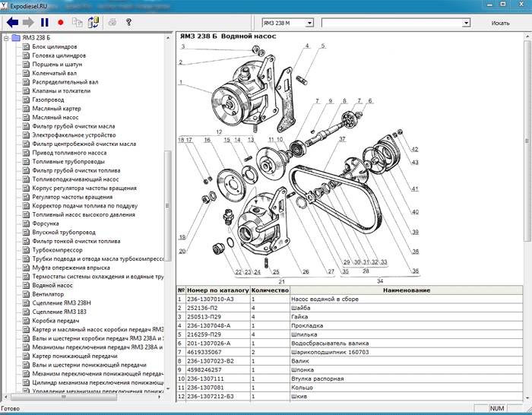
Task: Click the blue back arrow icon
Action: point(12,22)
